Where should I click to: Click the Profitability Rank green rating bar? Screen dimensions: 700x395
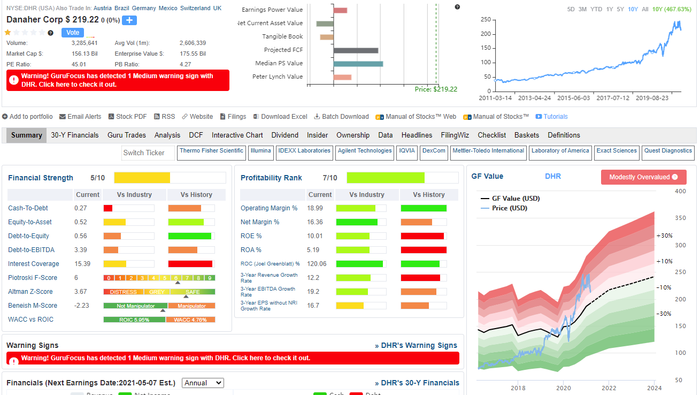385,178
